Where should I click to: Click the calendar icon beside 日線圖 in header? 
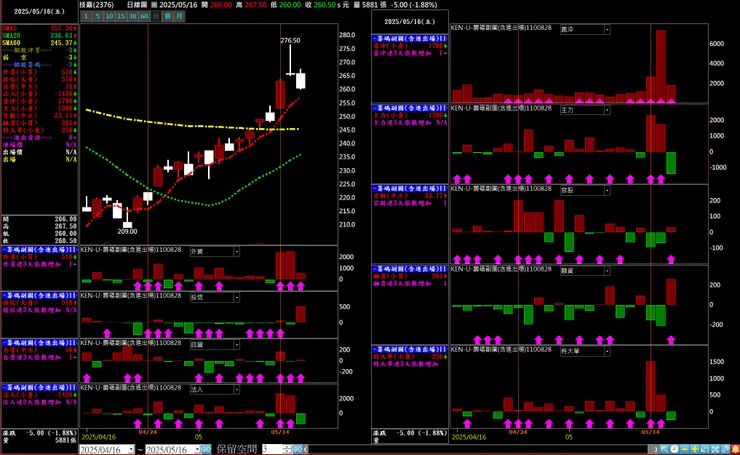[x=154, y=5]
